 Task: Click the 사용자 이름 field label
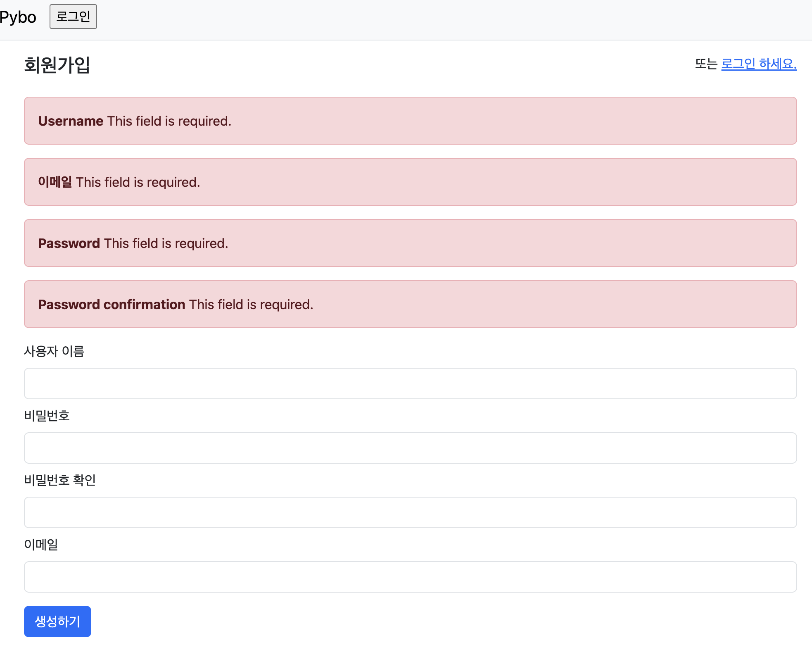[54, 352]
